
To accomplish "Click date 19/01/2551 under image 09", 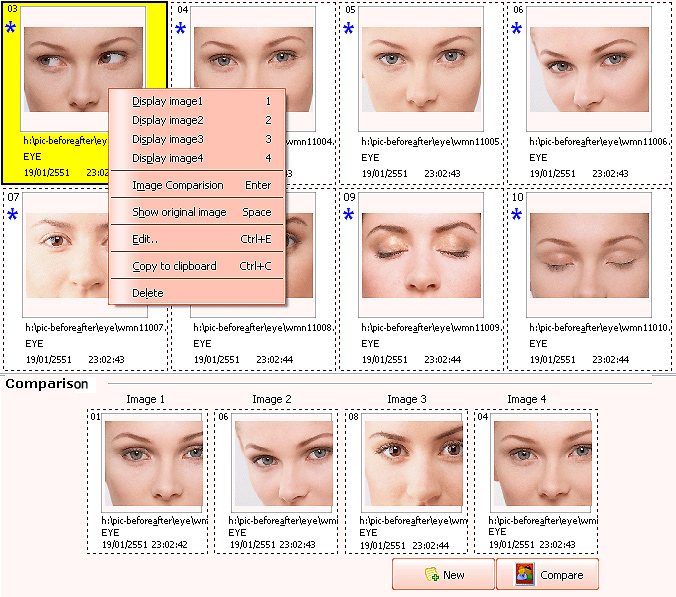I will click(385, 359).
